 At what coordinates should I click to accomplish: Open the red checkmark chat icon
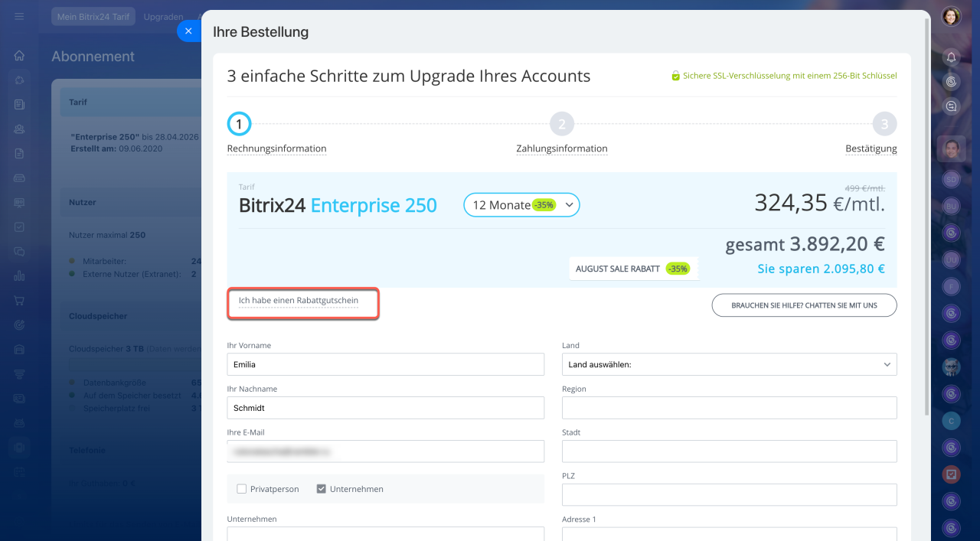point(951,474)
